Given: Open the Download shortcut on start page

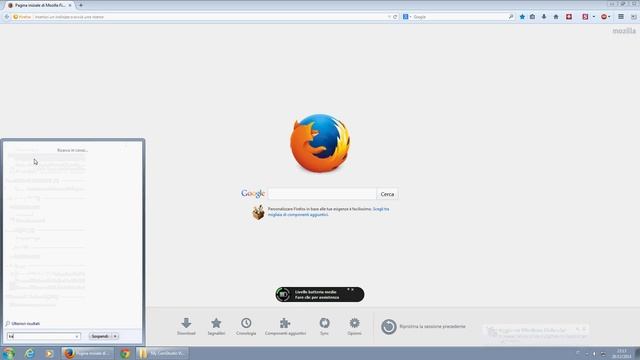Looking at the screenshot, I should 186,327.
